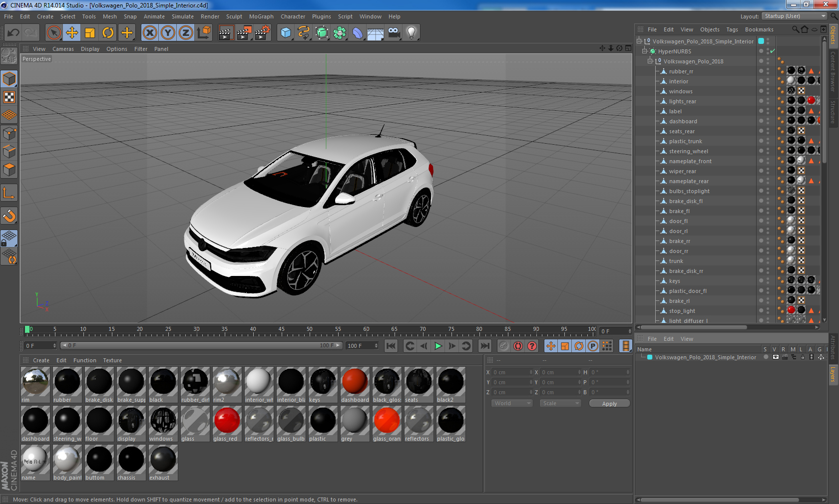The height and width of the screenshot is (504, 839).
Task: Collapse Volkswagen_Polo_2018 null group
Action: point(650,61)
